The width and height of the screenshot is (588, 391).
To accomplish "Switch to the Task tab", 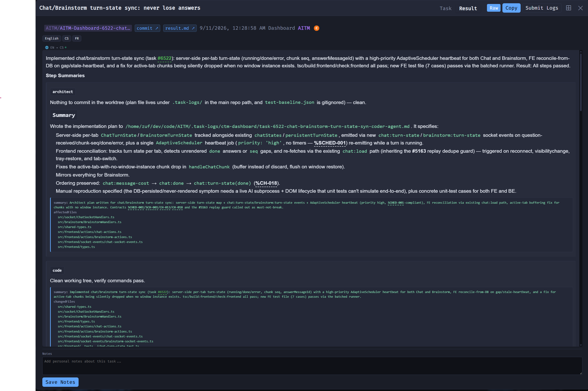I will [445, 8].
